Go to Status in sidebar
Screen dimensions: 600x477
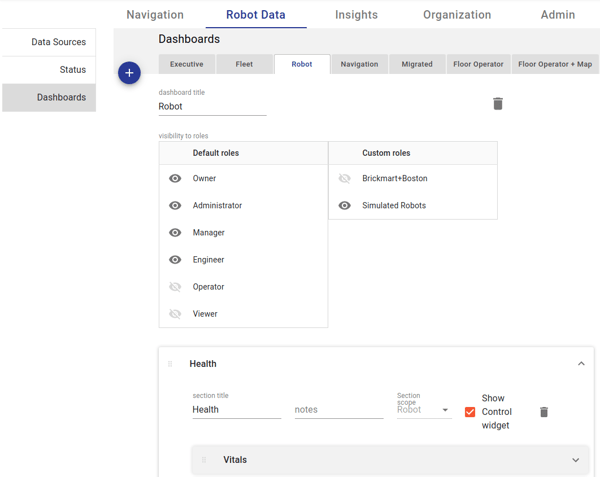(x=49, y=70)
